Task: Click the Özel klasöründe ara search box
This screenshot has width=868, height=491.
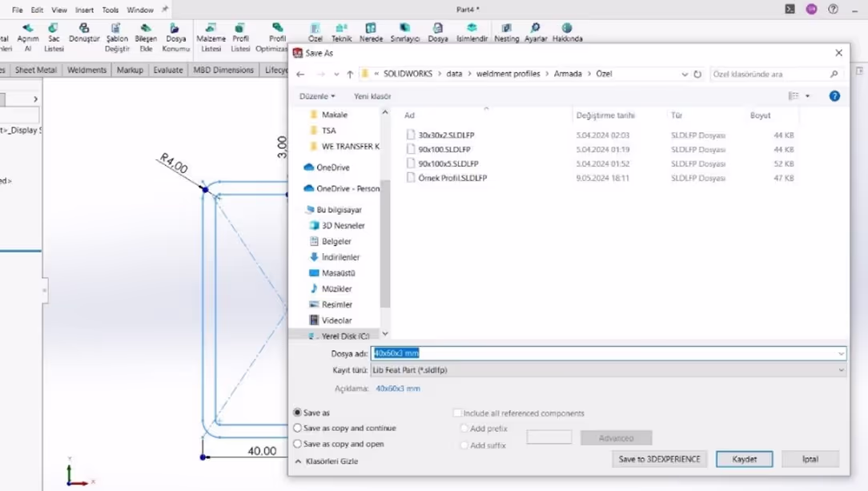Action: 775,74
